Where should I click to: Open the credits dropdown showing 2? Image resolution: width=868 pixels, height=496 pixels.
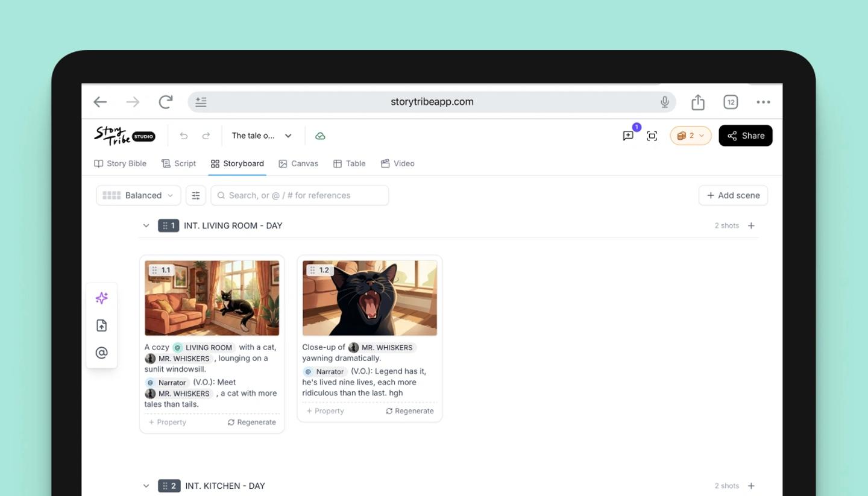pyautogui.click(x=690, y=136)
